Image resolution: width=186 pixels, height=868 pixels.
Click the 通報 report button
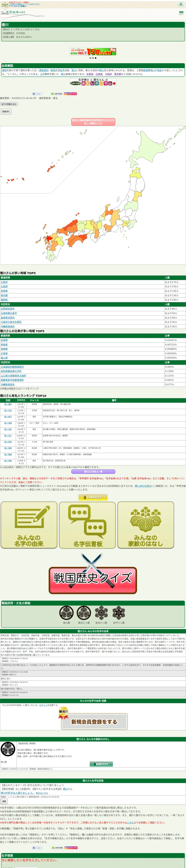click(4, 802)
